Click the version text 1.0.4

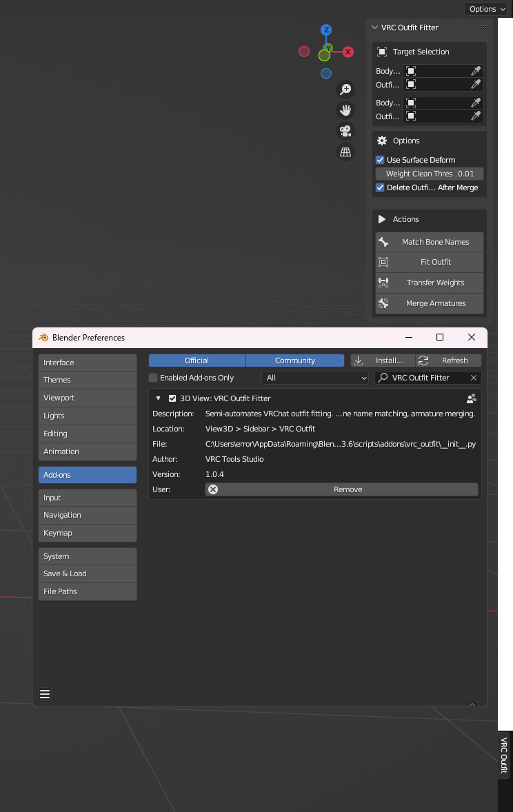point(214,474)
